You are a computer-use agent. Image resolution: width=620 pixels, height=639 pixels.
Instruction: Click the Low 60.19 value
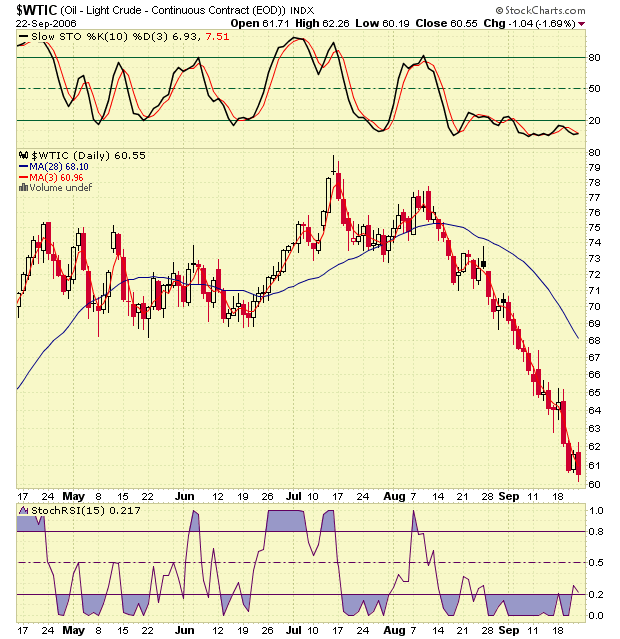[x=382, y=24]
